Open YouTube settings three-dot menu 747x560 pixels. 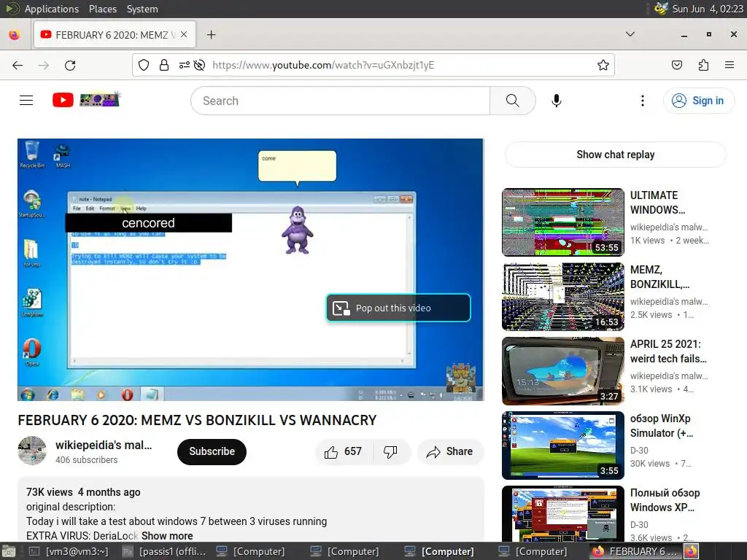point(642,101)
